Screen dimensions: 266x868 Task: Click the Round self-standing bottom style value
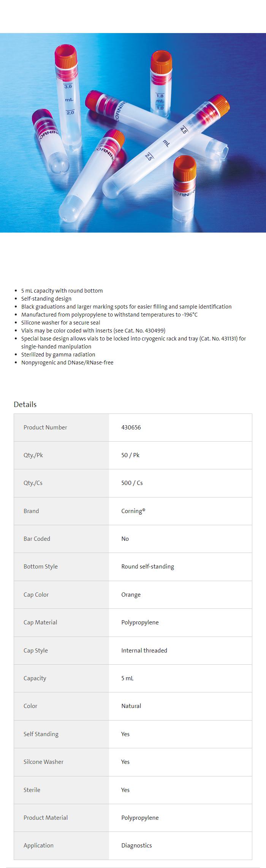147,567
